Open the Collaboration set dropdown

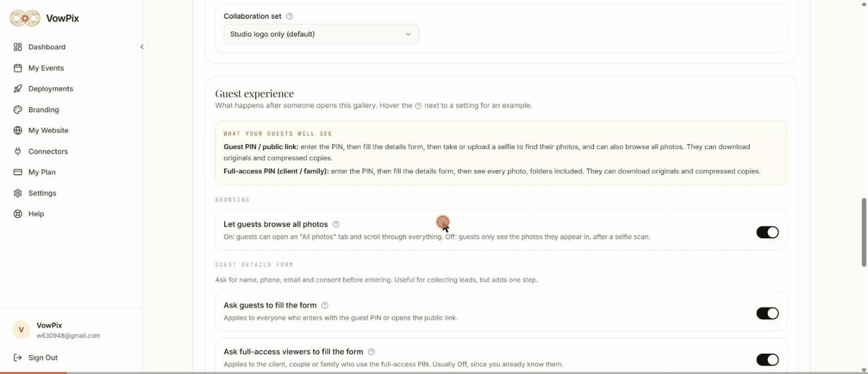click(321, 34)
